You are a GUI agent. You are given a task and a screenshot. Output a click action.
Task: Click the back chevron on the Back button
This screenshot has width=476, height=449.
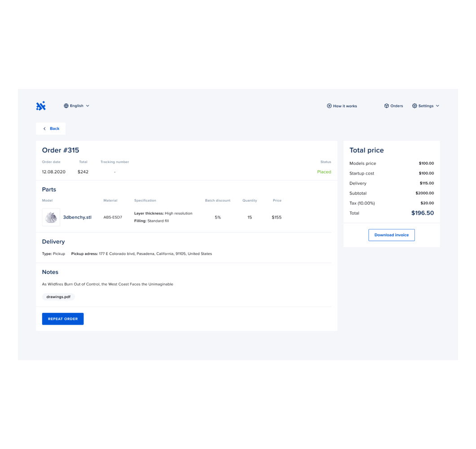(x=44, y=128)
